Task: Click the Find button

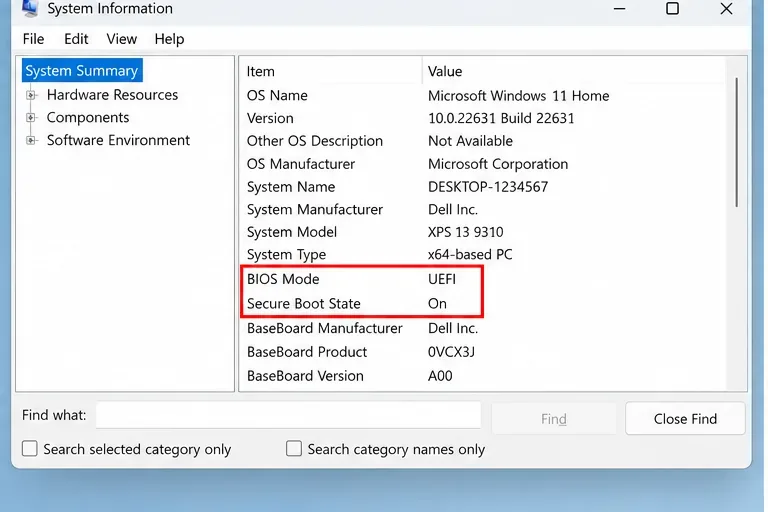Action: [x=553, y=419]
